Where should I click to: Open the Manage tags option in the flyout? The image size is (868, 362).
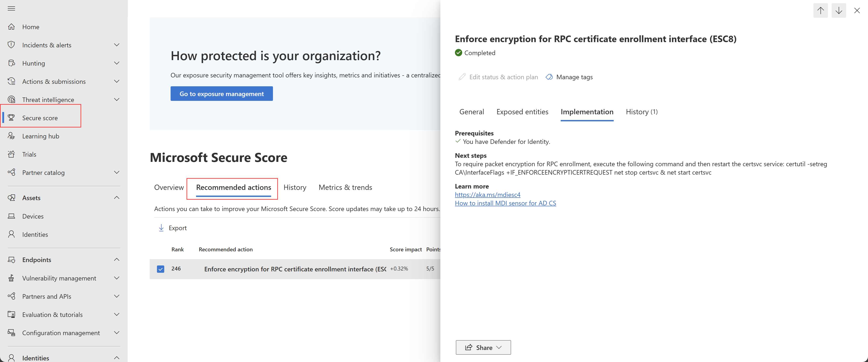(x=574, y=77)
